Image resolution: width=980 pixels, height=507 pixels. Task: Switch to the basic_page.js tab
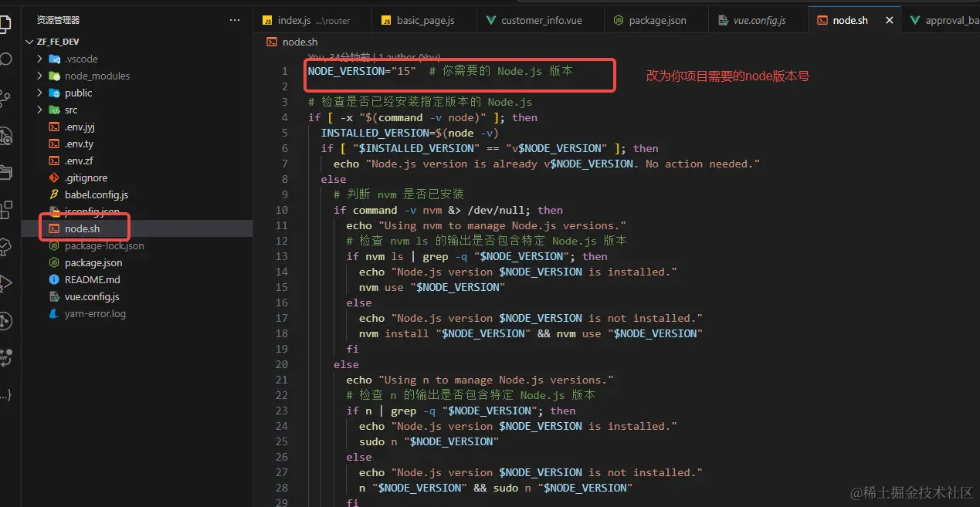(426, 20)
